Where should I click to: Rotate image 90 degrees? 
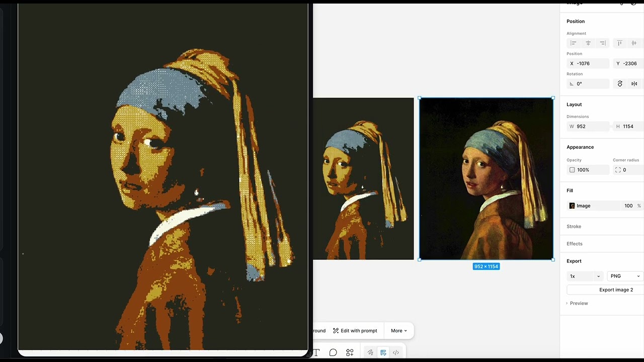620,84
